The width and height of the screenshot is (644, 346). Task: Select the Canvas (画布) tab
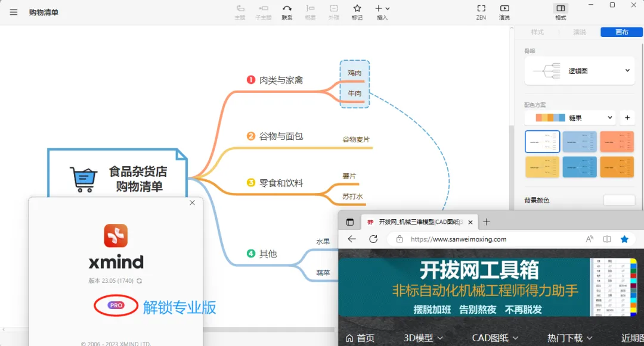click(x=621, y=32)
